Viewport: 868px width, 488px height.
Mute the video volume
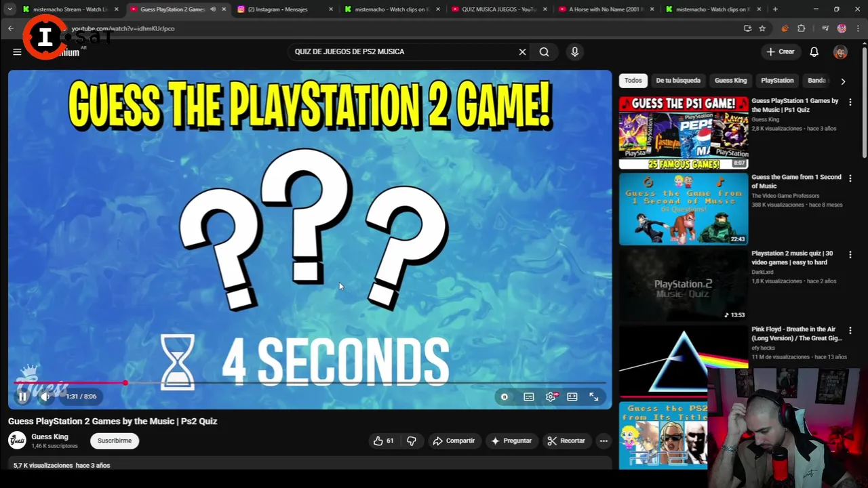click(x=45, y=397)
